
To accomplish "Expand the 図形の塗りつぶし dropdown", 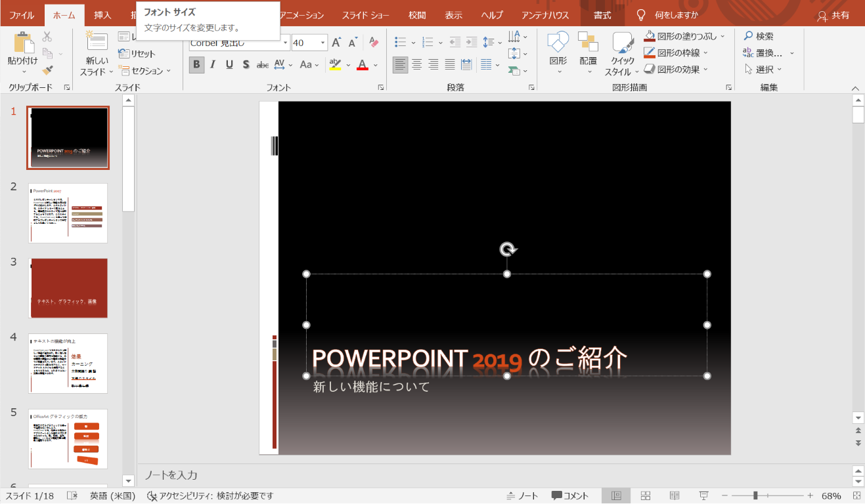I will point(722,36).
